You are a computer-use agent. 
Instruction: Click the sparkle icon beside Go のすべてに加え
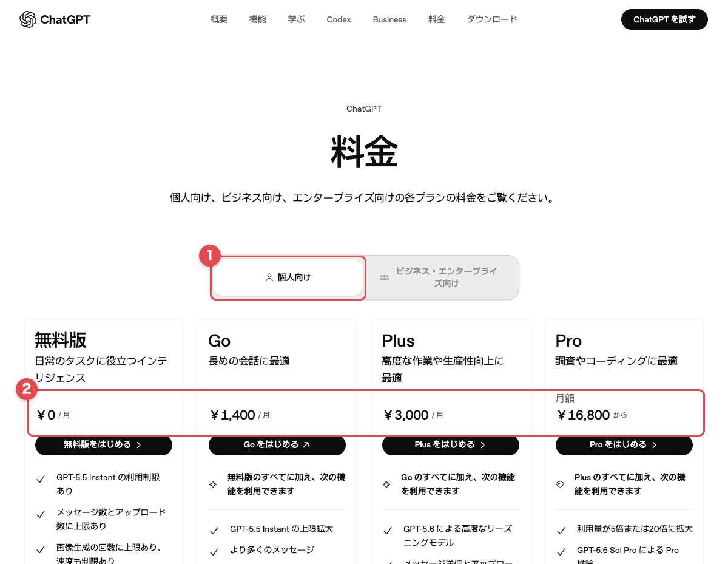point(386,484)
